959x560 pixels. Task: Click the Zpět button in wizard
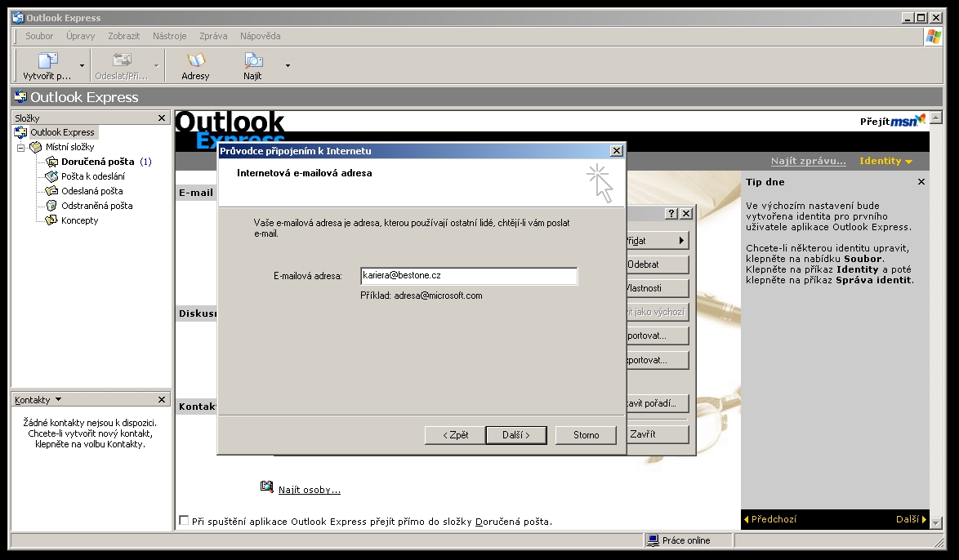(455, 434)
